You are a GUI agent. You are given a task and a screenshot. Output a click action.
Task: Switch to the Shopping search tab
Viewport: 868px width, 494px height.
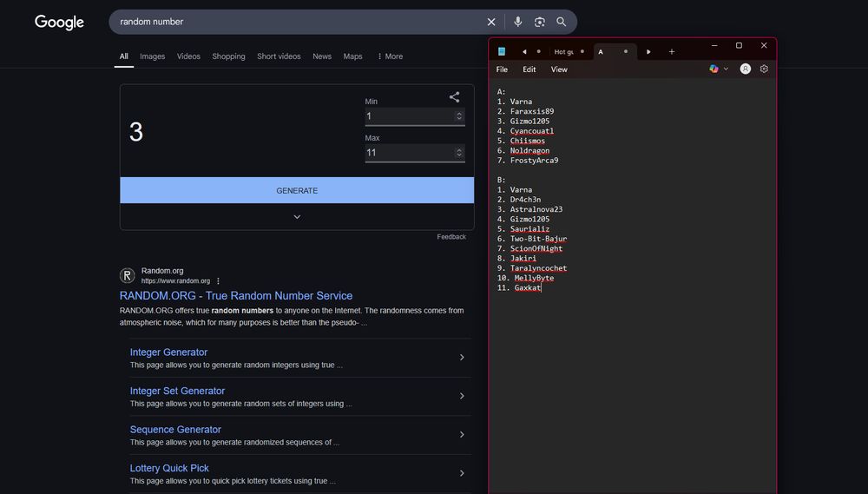[228, 56]
